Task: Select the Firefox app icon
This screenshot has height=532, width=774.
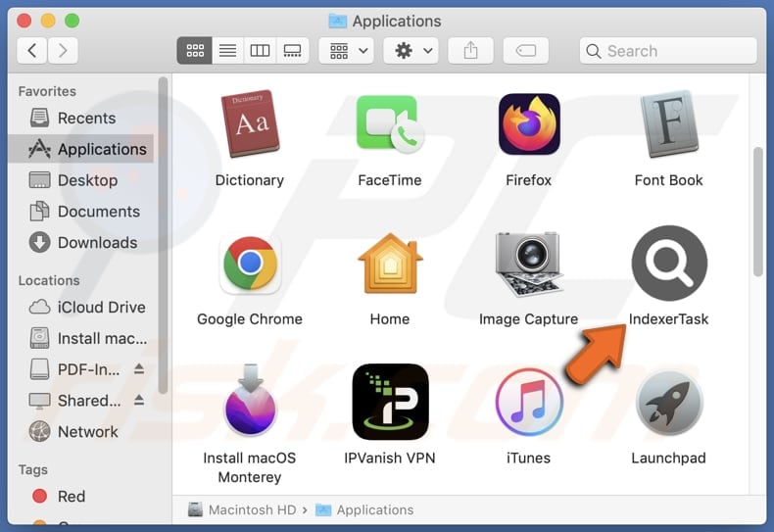Action: pyautogui.click(x=529, y=123)
